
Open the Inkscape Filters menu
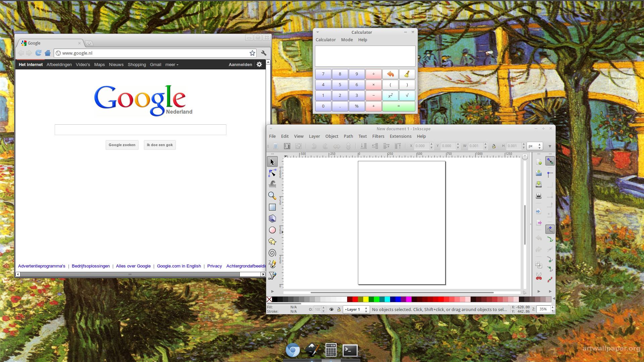(x=378, y=136)
